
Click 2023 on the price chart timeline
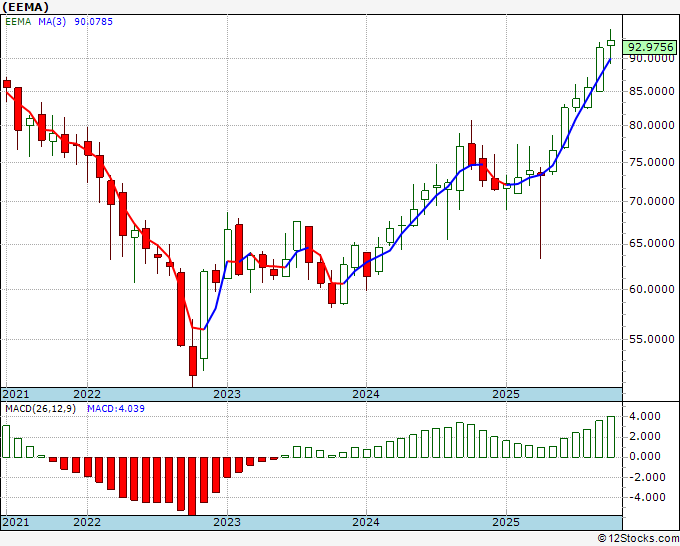pyautogui.click(x=227, y=394)
